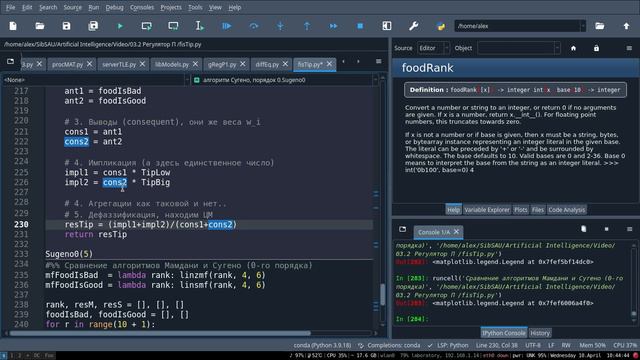Create a new file from toolbar

(x=13, y=26)
